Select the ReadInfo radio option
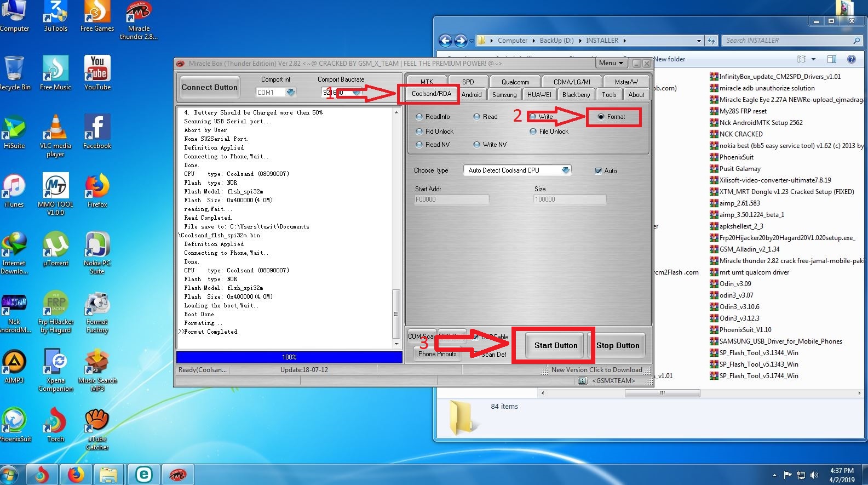The image size is (868, 485). click(x=433, y=117)
